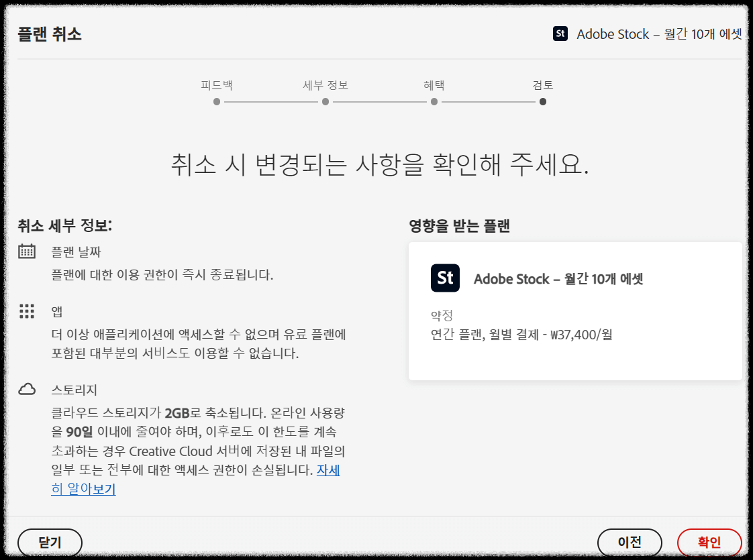Viewport: 753px width, 560px height.
Task: Click the 피드백 step dot marker
Action: click(x=217, y=102)
